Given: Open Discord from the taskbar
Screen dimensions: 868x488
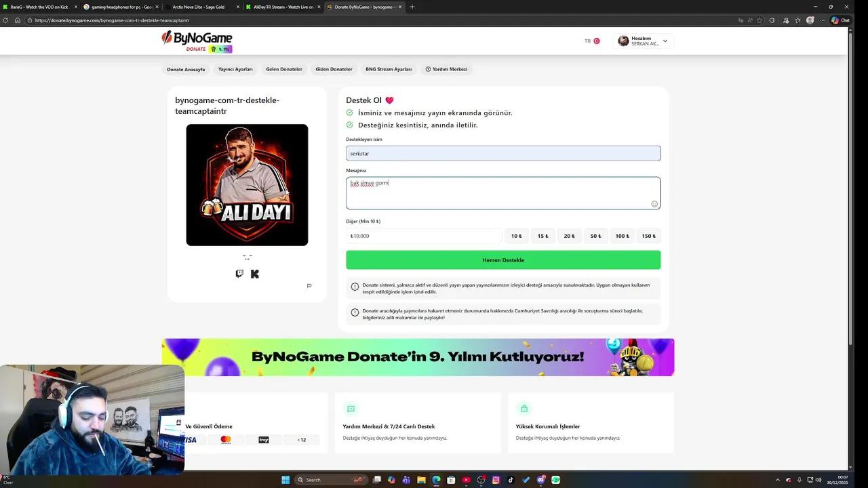Looking at the screenshot, I should coord(540,480).
